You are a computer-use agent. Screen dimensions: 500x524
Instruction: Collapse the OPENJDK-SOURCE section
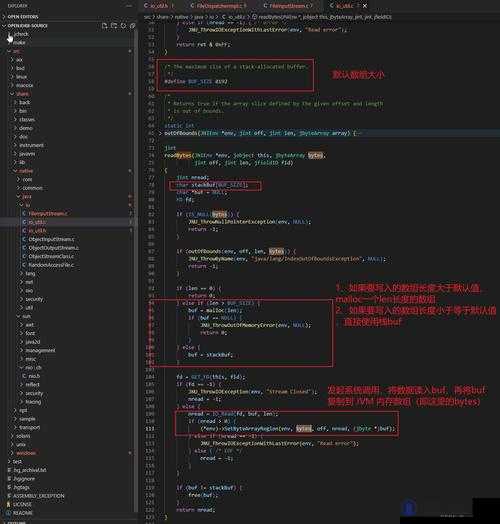[25, 25]
